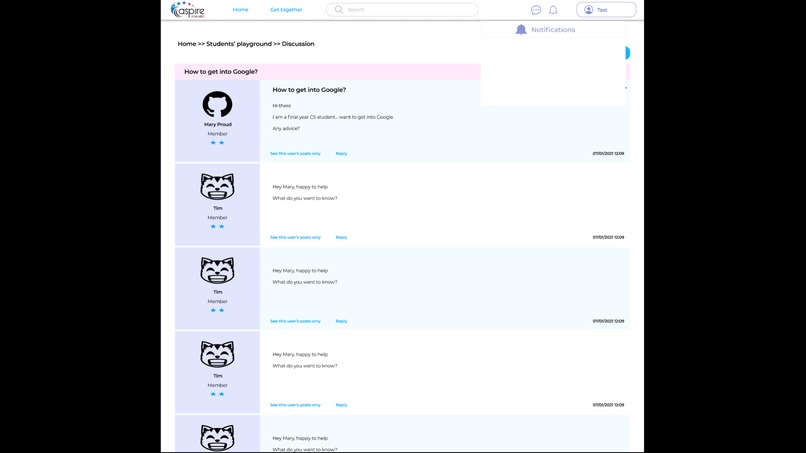This screenshot has width=806, height=453.
Task: Click the Notifications panel heading
Action: coord(553,30)
